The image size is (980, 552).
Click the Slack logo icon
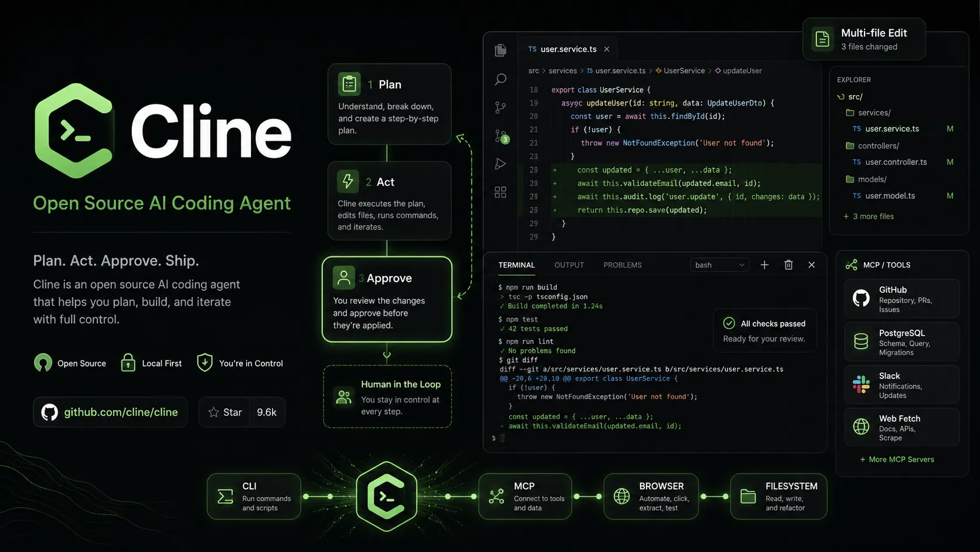pyautogui.click(x=861, y=384)
